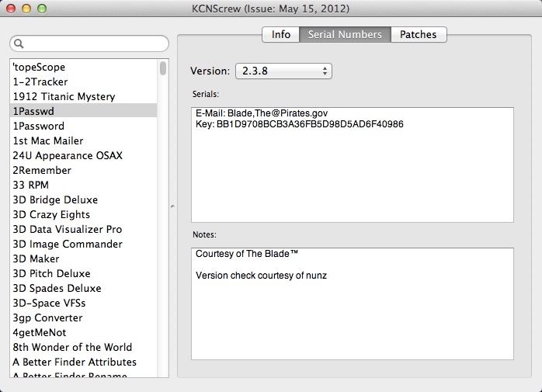Viewport: 542px width, 392px height.
Task: Choose 3D Data Visualizer Pro
Action: (x=83, y=229)
